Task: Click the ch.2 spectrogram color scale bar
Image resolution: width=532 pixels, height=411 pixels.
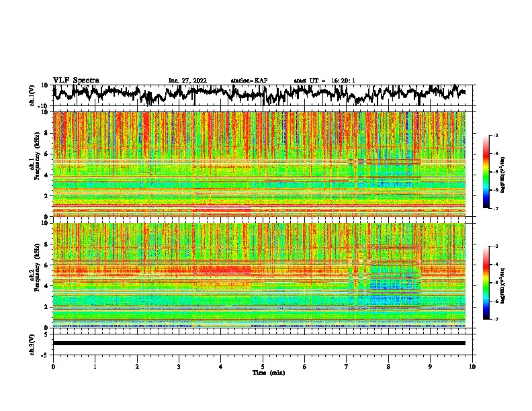Action: (486, 283)
